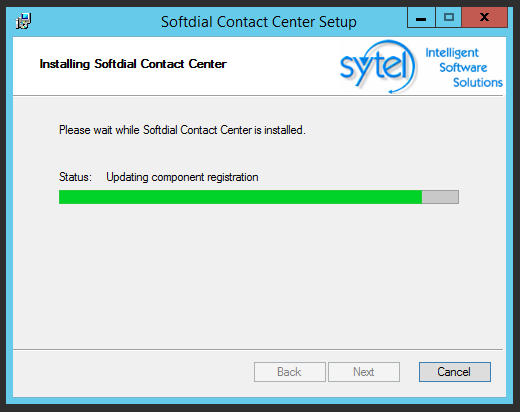Minimize the Softdial Setup window

tap(421, 18)
